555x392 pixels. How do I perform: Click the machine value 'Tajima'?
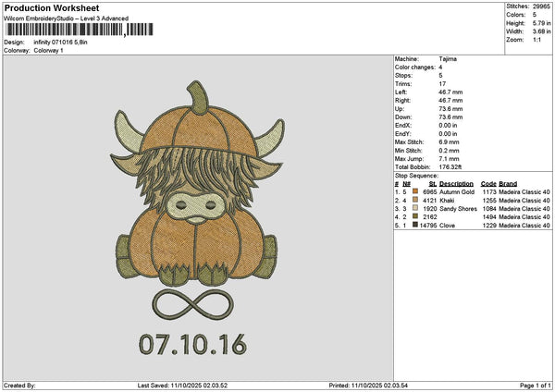pos(448,59)
